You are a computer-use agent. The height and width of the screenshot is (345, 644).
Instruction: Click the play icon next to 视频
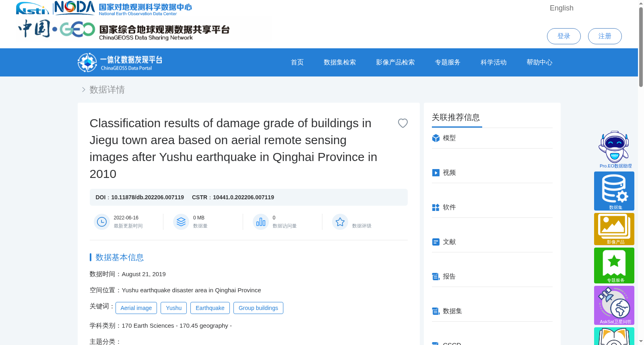click(436, 173)
